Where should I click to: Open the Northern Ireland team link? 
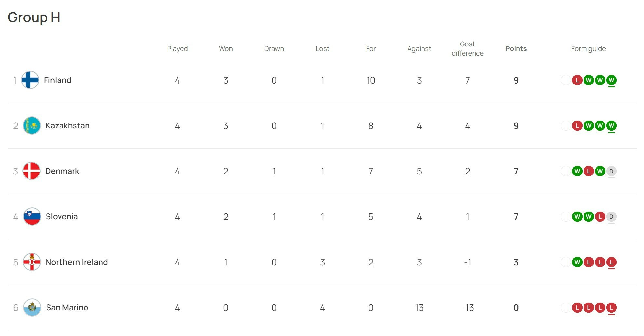[x=77, y=262]
